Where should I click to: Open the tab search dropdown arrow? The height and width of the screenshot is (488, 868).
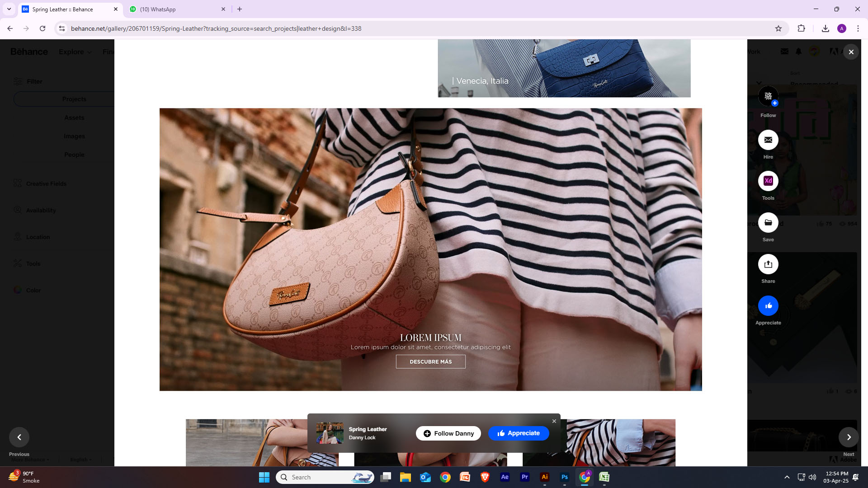click(9, 9)
